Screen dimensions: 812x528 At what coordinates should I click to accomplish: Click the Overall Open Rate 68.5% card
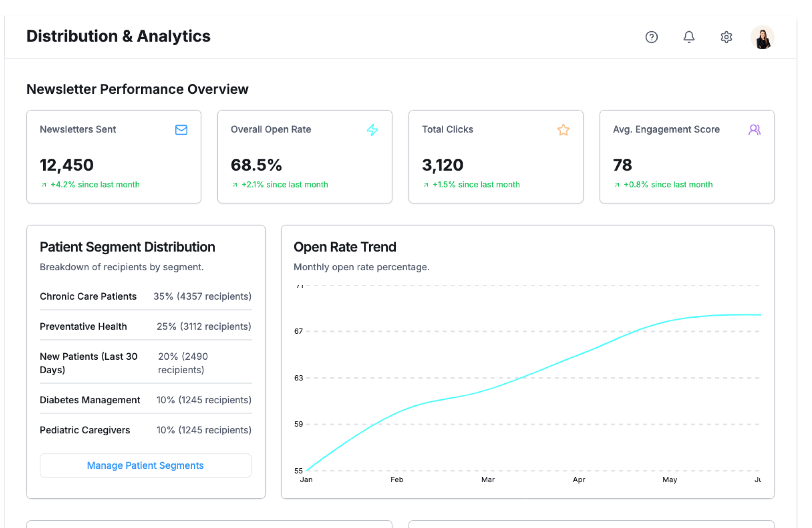304,157
